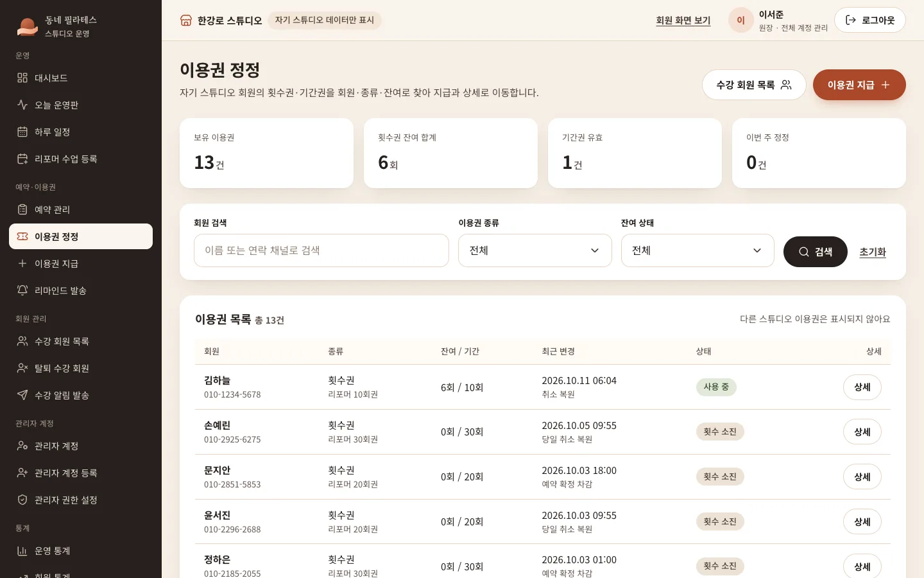Click the 로그아웃 button
The width and height of the screenshot is (924, 578).
coord(870,20)
